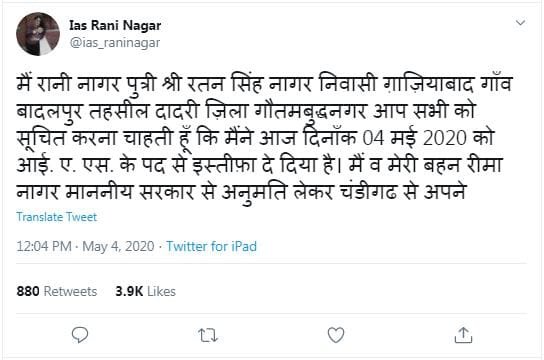This screenshot has width=544, height=360.
Task: Open Ias Rani Nagar's profile picture
Action: [x=38, y=34]
